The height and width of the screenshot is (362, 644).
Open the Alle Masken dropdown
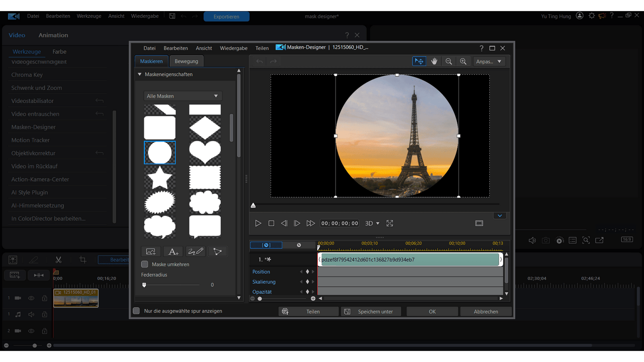tap(183, 96)
